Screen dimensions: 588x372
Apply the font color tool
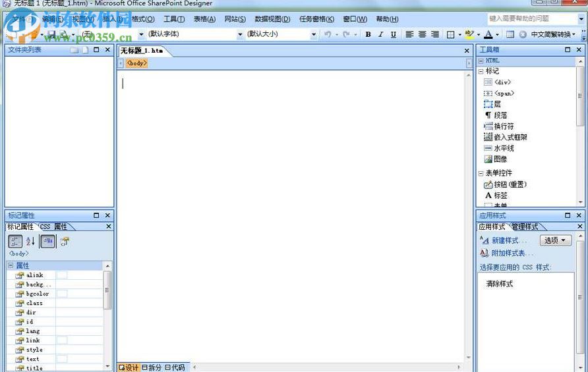[x=488, y=34]
